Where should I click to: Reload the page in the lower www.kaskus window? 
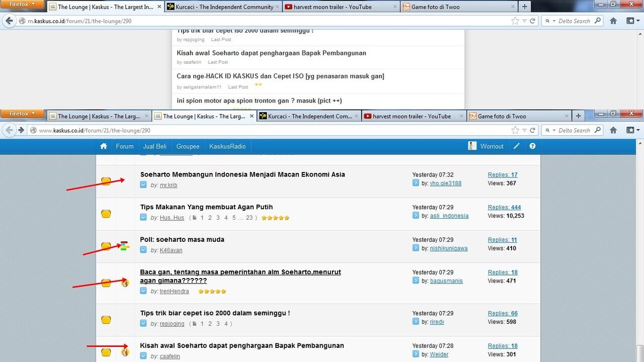(x=533, y=130)
